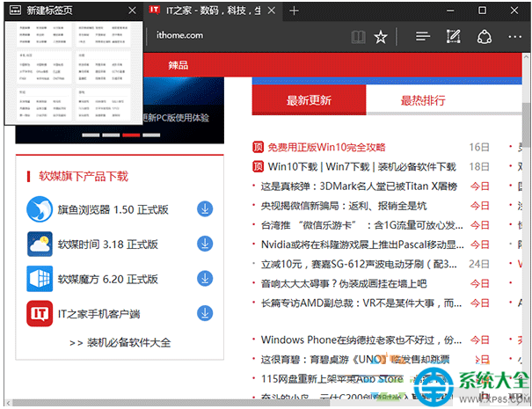
Task: Close the 新建标签页 tab
Action: [x=132, y=11]
